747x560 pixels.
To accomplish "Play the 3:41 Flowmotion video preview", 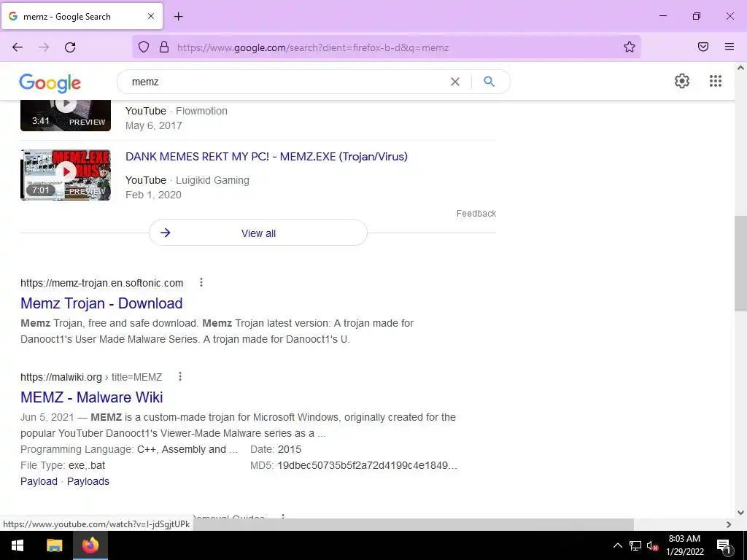I will tap(65, 115).
